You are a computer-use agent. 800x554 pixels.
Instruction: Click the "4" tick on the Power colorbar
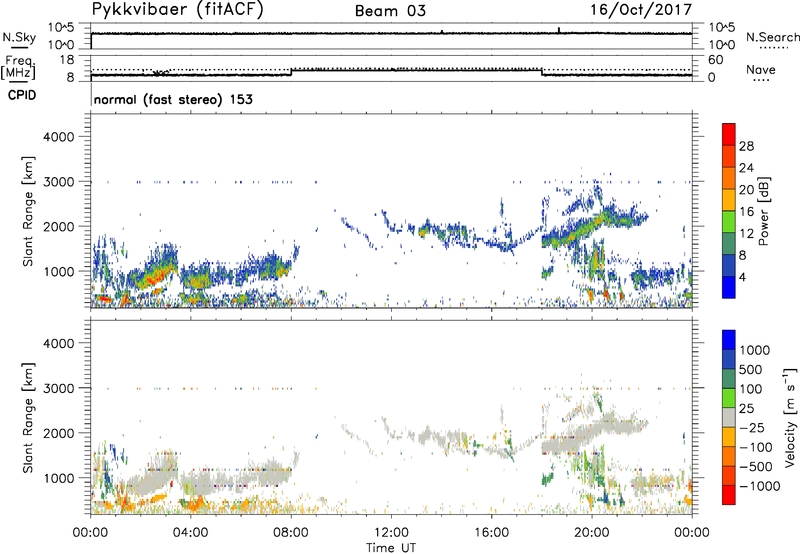(x=742, y=277)
